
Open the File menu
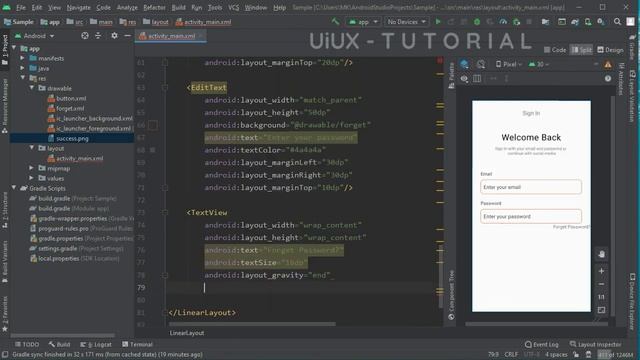pyautogui.click(x=20, y=7)
